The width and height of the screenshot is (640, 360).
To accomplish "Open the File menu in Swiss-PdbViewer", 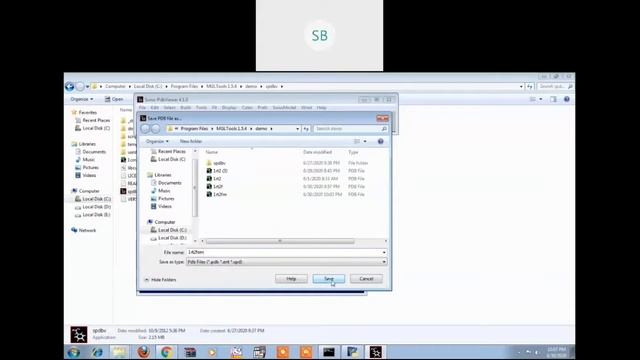I will [x=142, y=108].
